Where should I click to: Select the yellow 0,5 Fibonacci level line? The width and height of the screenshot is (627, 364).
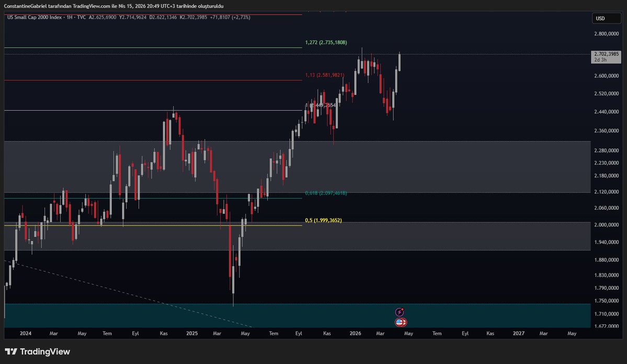[153, 225]
